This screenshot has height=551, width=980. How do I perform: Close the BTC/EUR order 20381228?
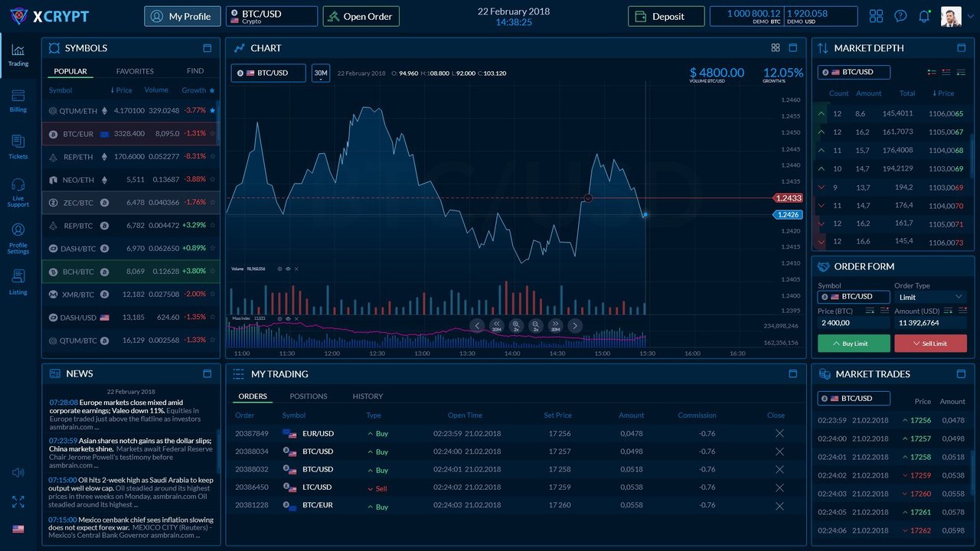point(779,506)
